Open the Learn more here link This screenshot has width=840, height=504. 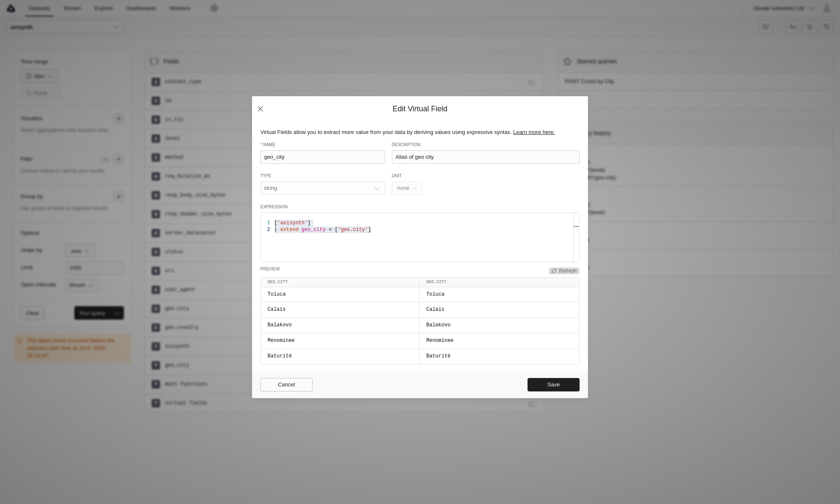pos(533,132)
